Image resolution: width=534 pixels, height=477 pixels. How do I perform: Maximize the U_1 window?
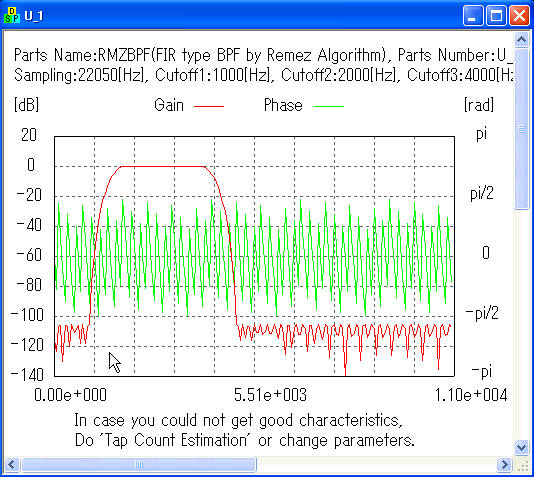pyautogui.click(x=496, y=16)
